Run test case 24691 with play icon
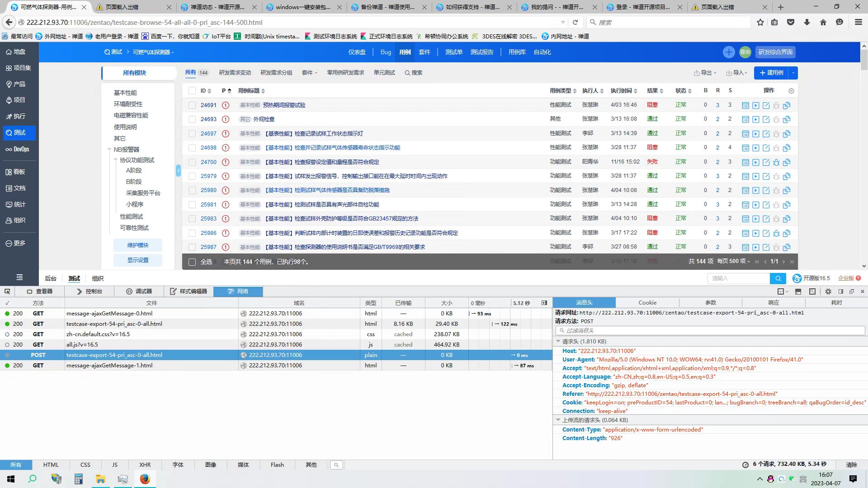This screenshot has height=488, width=868. pyautogui.click(x=755, y=105)
